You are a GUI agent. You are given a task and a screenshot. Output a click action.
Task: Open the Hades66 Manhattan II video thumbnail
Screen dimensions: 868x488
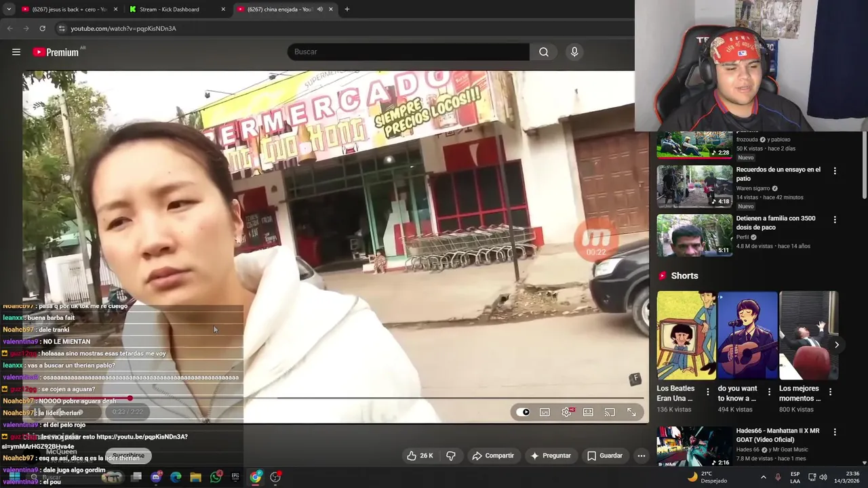tap(694, 447)
